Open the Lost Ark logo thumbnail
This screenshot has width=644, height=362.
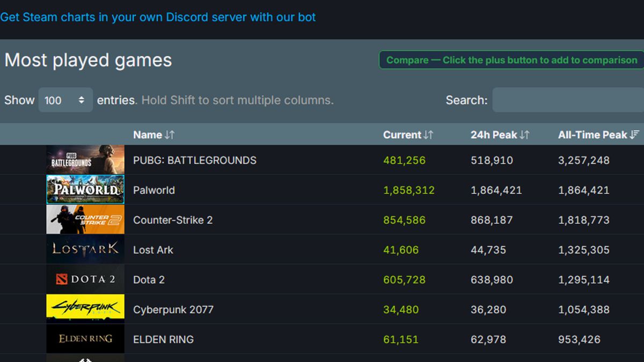(85, 249)
